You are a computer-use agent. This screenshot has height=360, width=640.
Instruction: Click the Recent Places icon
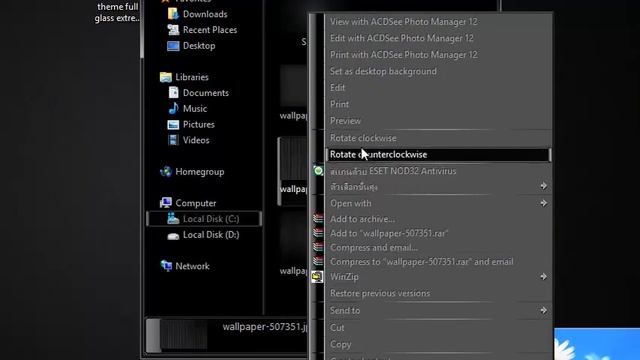click(x=173, y=30)
